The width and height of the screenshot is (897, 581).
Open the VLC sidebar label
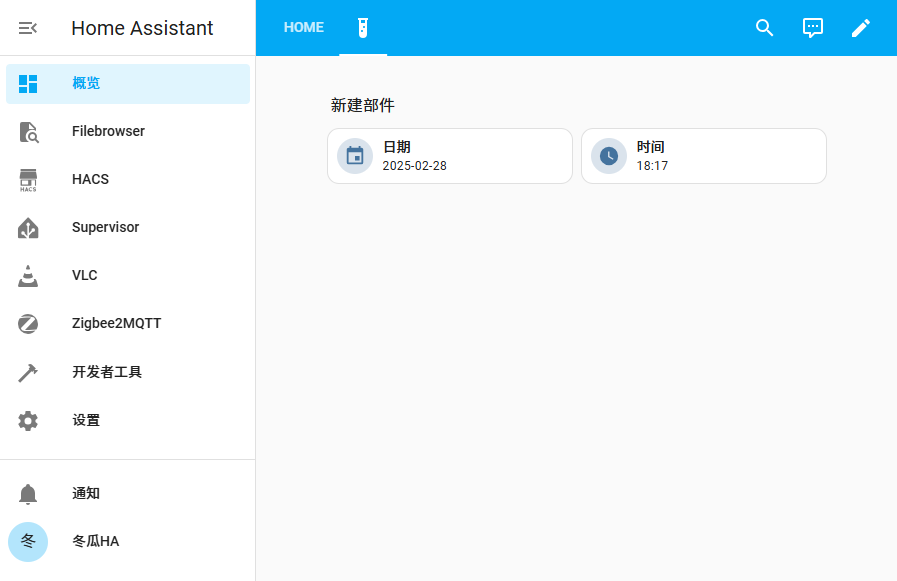tap(85, 275)
